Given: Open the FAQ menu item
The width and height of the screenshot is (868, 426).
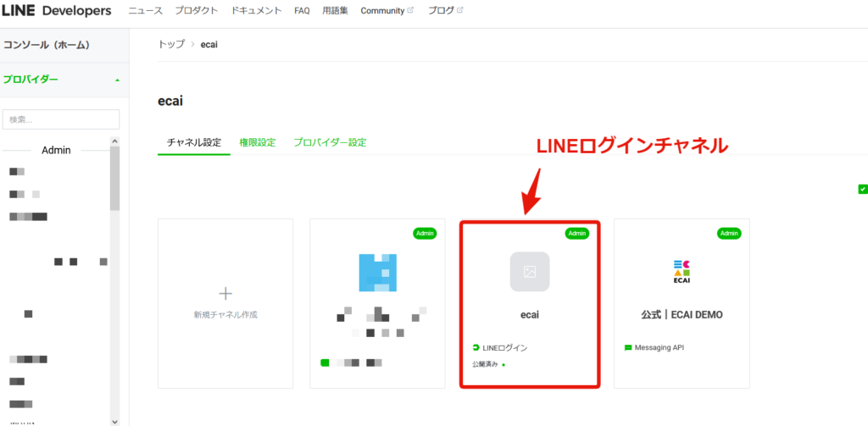Looking at the screenshot, I should click(302, 11).
